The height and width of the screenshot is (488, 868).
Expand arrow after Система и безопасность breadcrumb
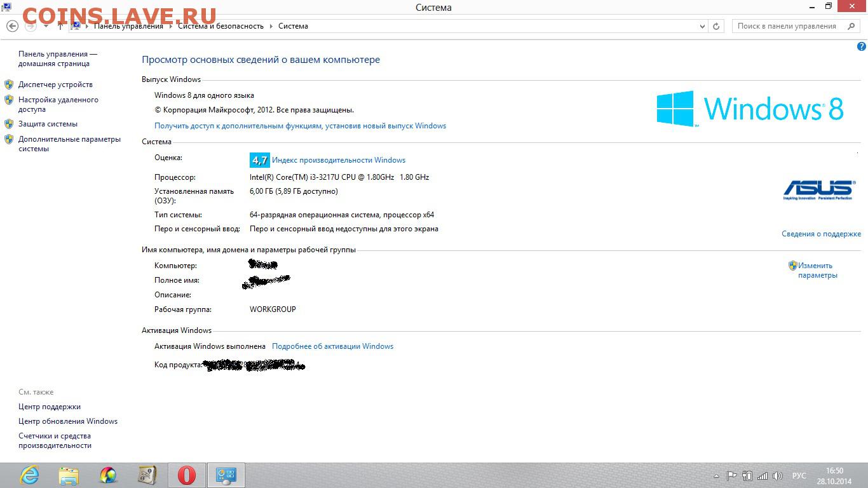click(x=271, y=26)
